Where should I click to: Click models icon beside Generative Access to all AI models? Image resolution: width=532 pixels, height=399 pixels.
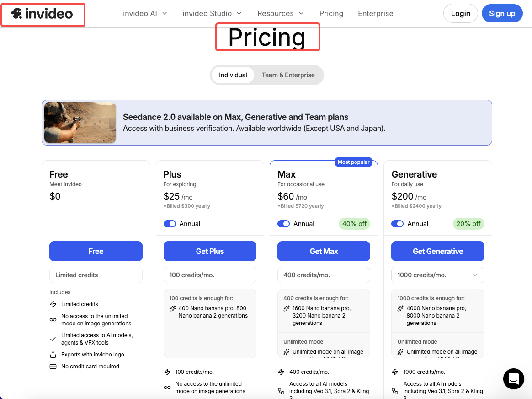tap(395, 391)
